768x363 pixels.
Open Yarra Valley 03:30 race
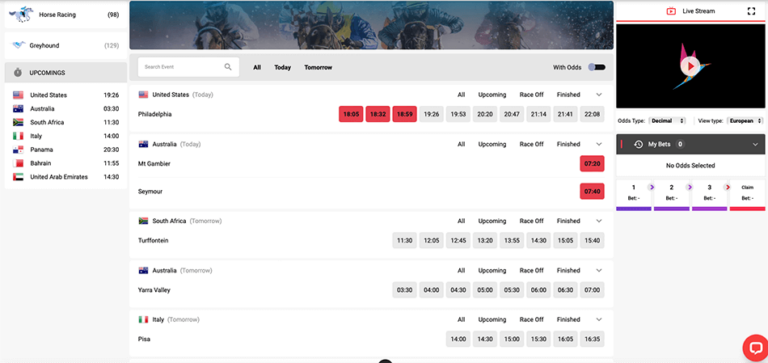coord(405,290)
